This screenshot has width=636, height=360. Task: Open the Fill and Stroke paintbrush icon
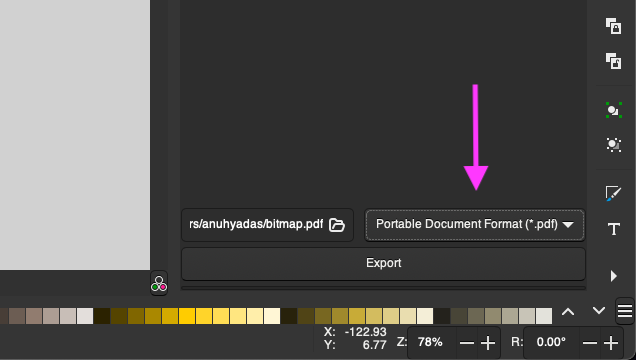coord(613,193)
